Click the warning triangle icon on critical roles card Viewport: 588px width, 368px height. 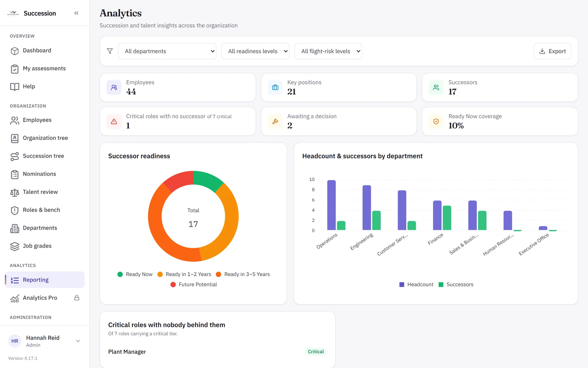click(114, 121)
